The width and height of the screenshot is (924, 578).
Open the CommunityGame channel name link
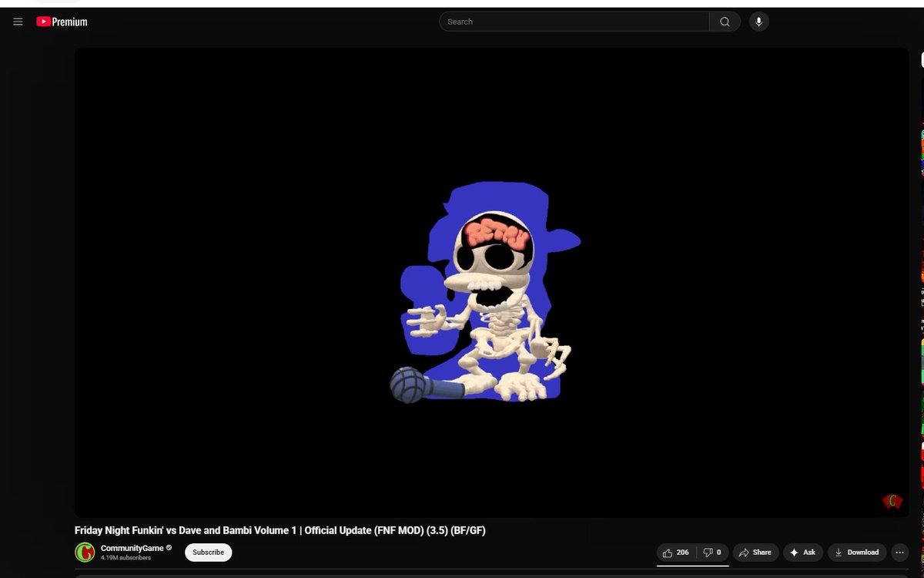[132, 548]
